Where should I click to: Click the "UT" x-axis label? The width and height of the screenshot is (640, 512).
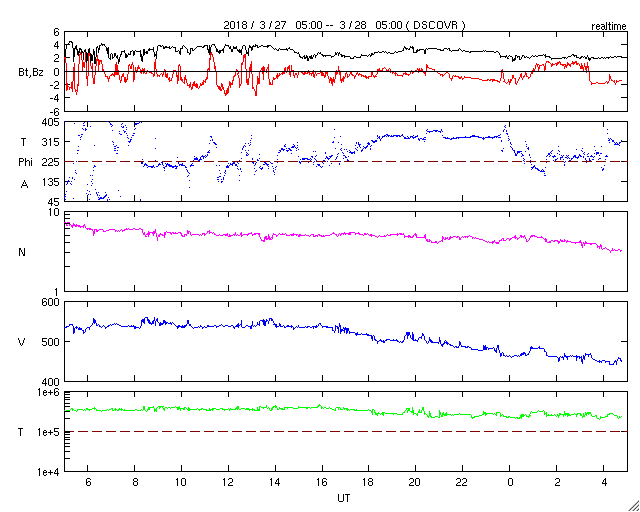point(344,498)
